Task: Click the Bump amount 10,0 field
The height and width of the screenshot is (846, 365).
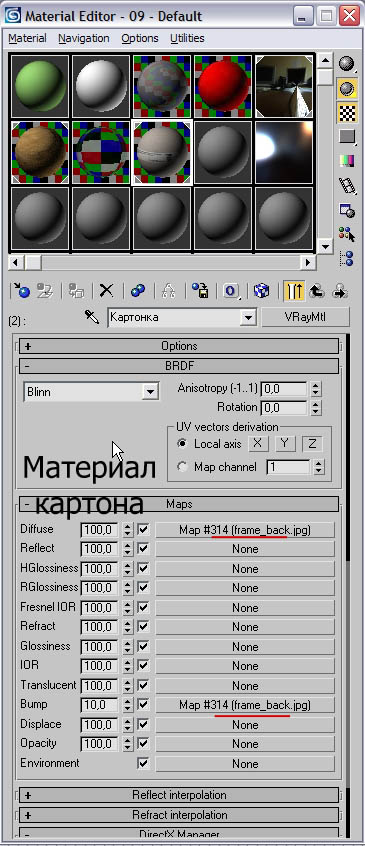Action: [100, 705]
